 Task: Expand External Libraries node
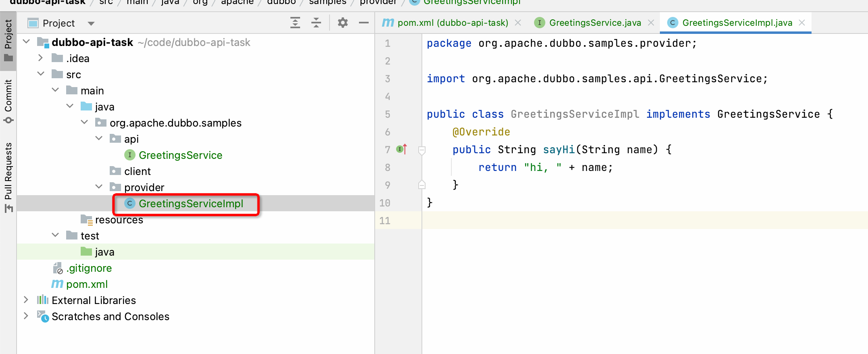click(x=26, y=300)
